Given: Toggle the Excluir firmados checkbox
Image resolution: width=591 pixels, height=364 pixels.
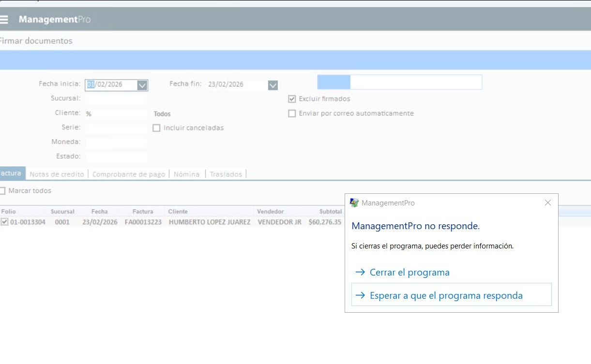Looking at the screenshot, I should click(292, 99).
